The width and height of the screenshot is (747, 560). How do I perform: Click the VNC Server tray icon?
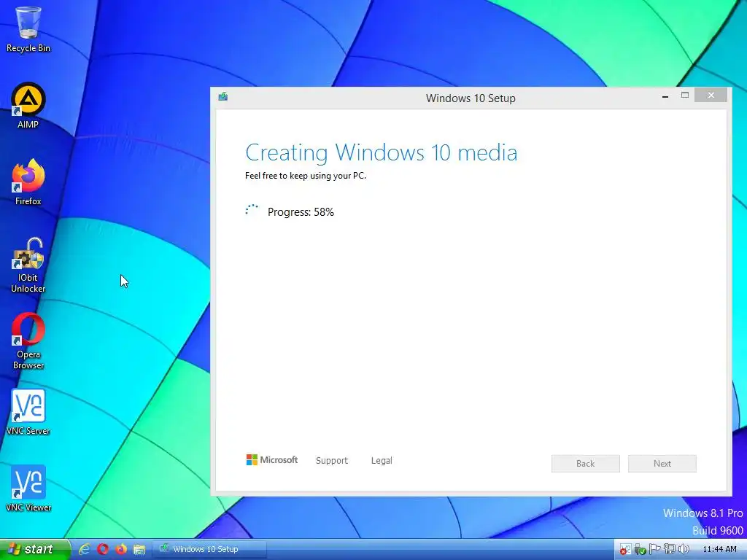point(625,550)
